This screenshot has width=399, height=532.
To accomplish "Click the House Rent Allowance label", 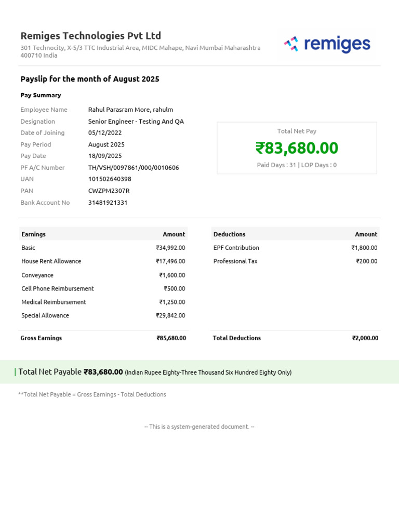I will point(51,261).
